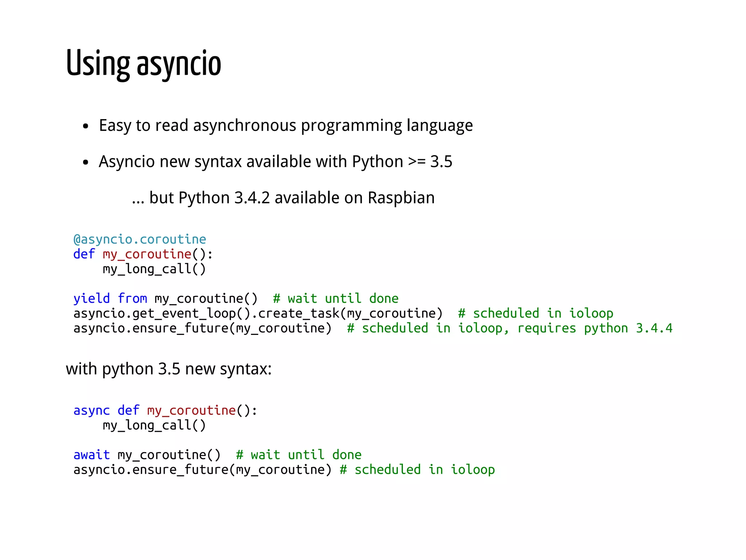Click the comment '# wait until done' after yield from

coord(336,299)
